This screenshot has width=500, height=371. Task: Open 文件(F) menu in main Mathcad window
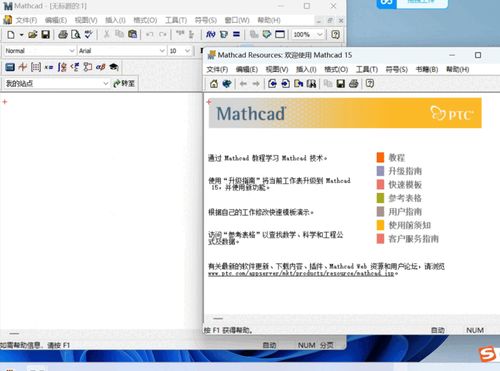point(26,20)
